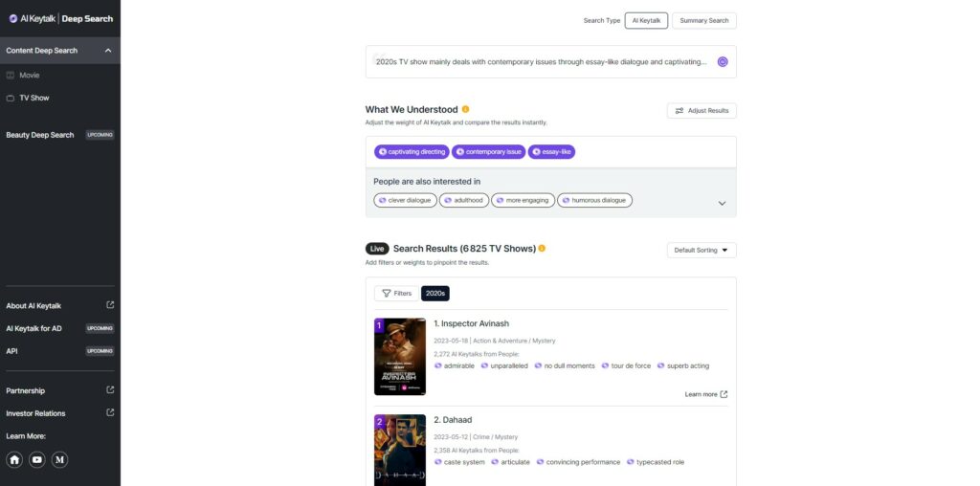Click the tour de force keytalk tag
This screenshot has width=980, height=486.
(626, 366)
